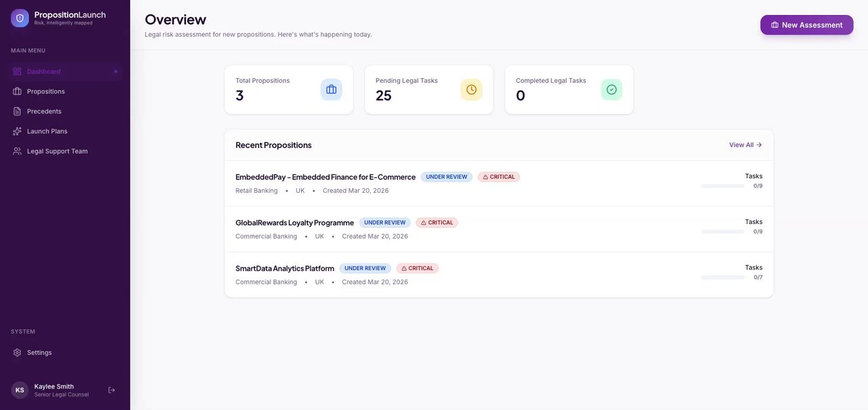Open the GlobalRewards Loyalty Programme proposition
Viewport: 868px width, 410px height.
(294, 223)
